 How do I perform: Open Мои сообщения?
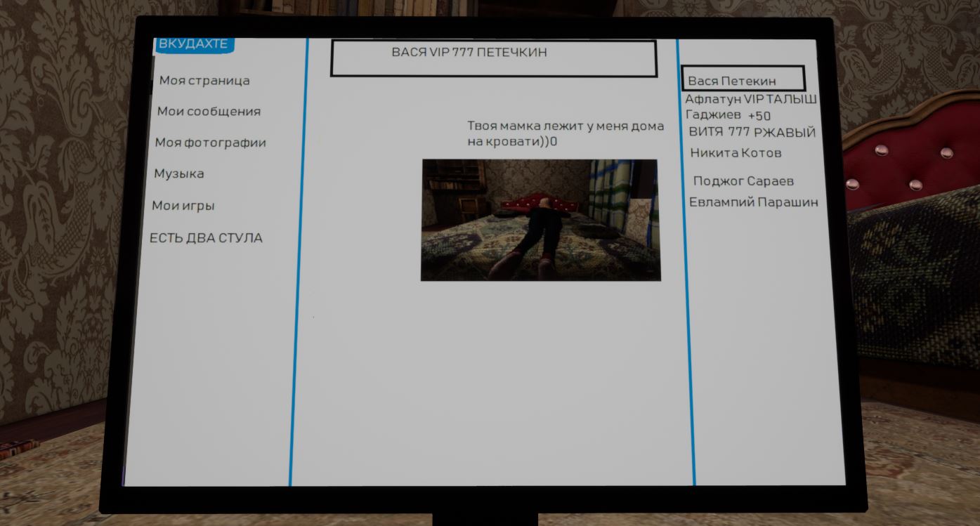pos(209,111)
